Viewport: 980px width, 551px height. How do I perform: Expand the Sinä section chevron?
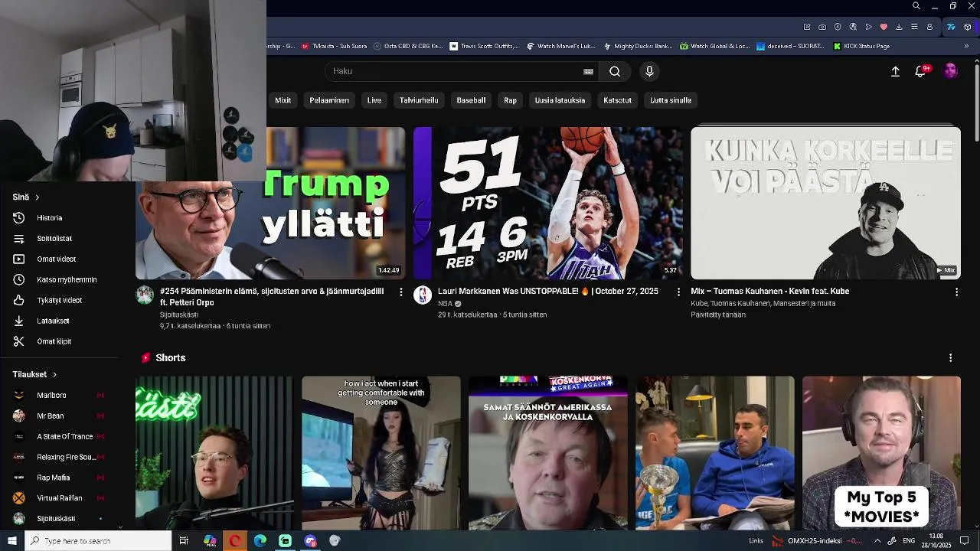click(37, 197)
